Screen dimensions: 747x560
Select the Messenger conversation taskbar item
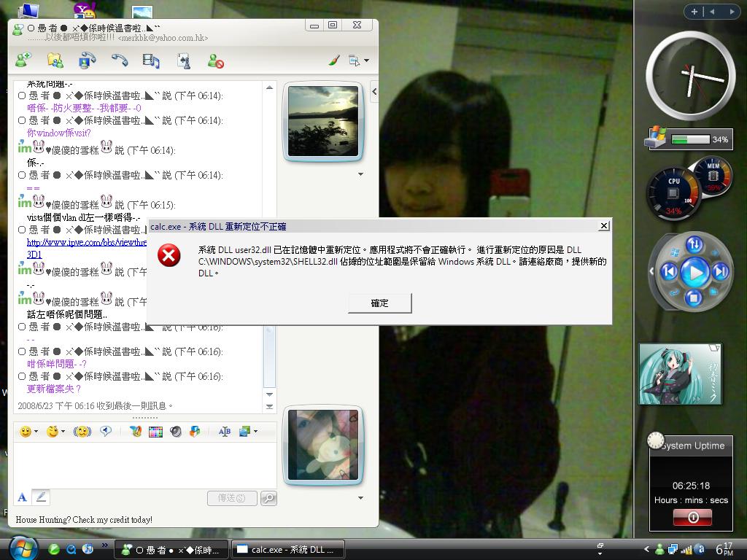(x=171, y=550)
